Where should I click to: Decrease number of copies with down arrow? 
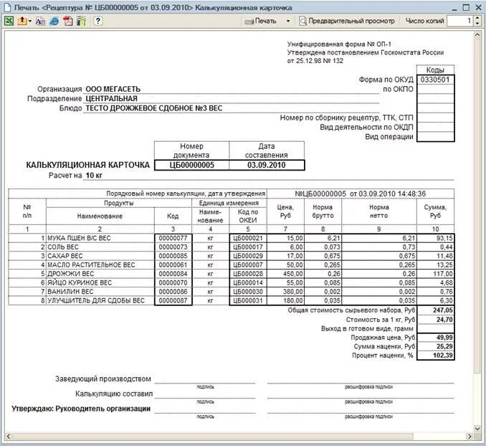[477, 24]
